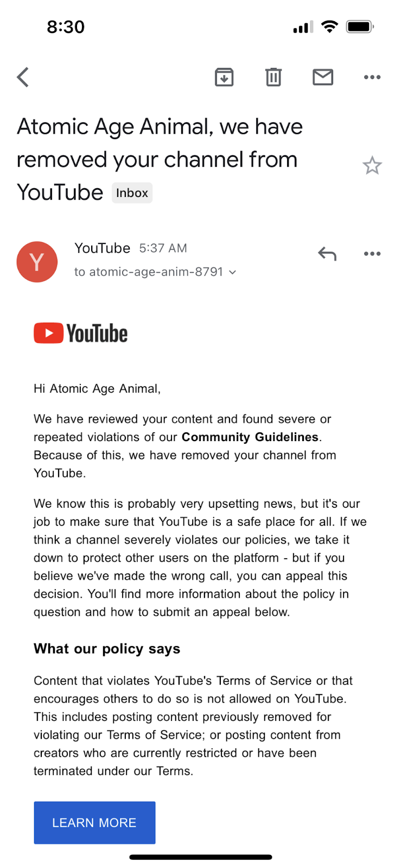Tap the Inbox label chip
This screenshot has width=401, height=868.
(x=132, y=193)
